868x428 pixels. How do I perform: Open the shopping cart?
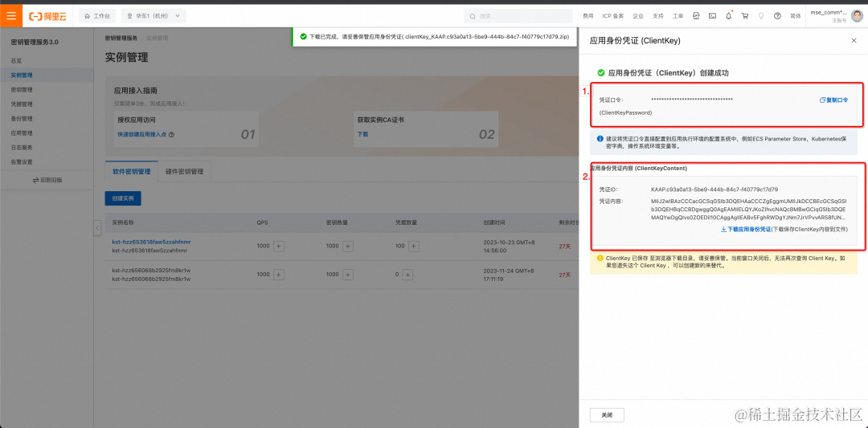tap(744, 16)
